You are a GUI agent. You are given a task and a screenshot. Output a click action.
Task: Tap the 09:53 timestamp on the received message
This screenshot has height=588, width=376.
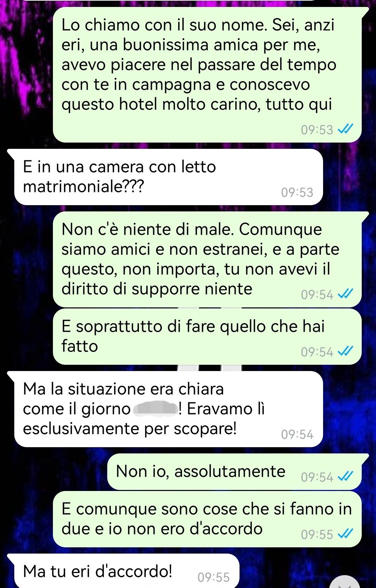tap(297, 192)
